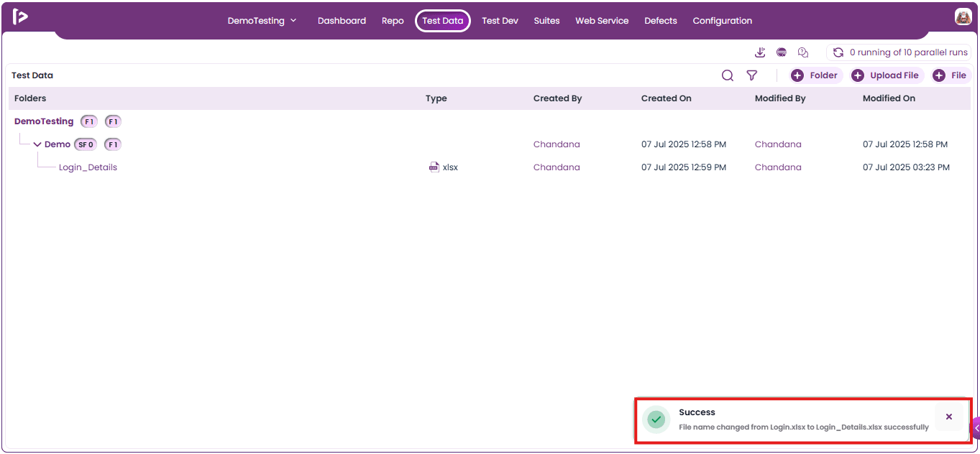980x454 pixels.
Task: Click the add File button
Action: tap(951, 75)
